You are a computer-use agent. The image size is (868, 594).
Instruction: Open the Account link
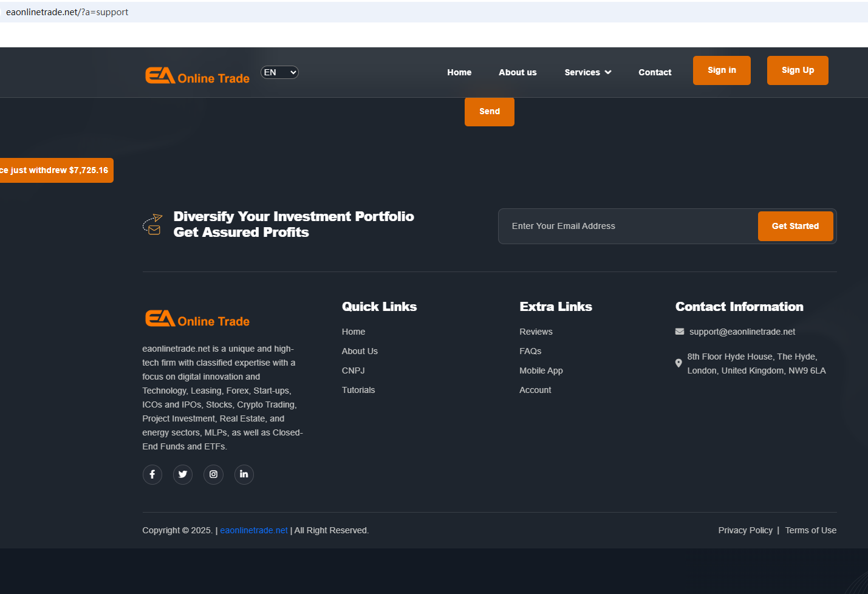pos(535,390)
